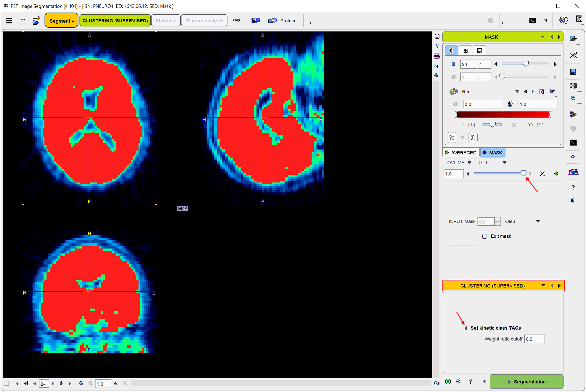586x392 pixels.
Task: Click the black X remove overlay icon
Action: [542, 174]
